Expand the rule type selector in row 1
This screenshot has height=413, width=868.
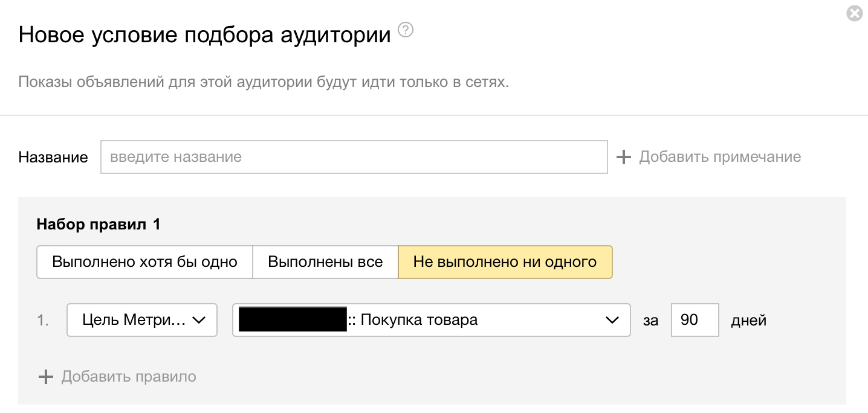coord(142,320)
